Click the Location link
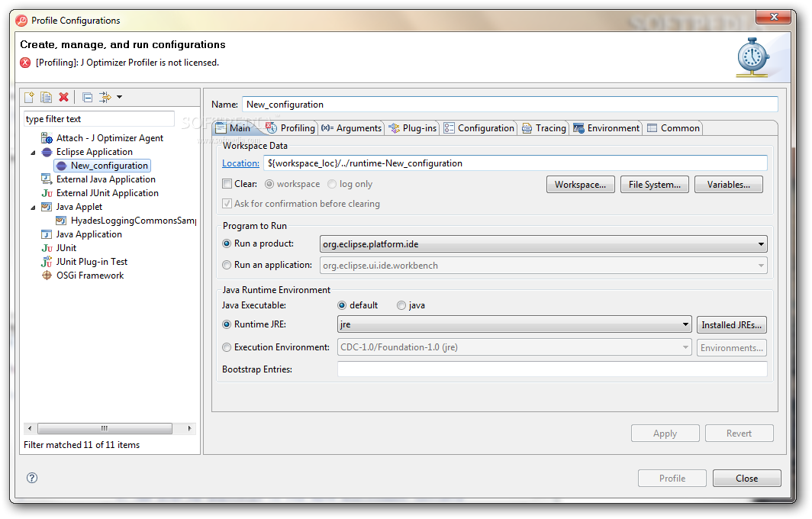The image size is (812, 519). tap(240, 163)
